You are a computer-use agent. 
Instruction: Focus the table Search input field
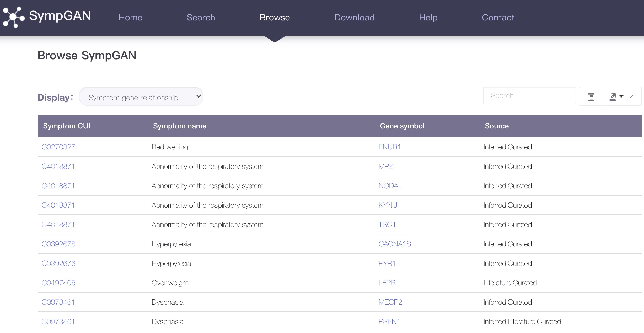pyautogui.click(x=529, y=96)
